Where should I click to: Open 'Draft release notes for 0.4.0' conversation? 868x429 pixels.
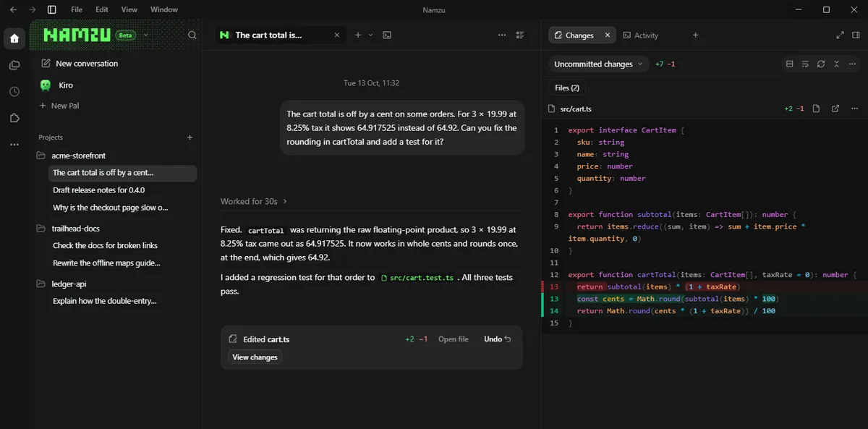click(99, 190)
